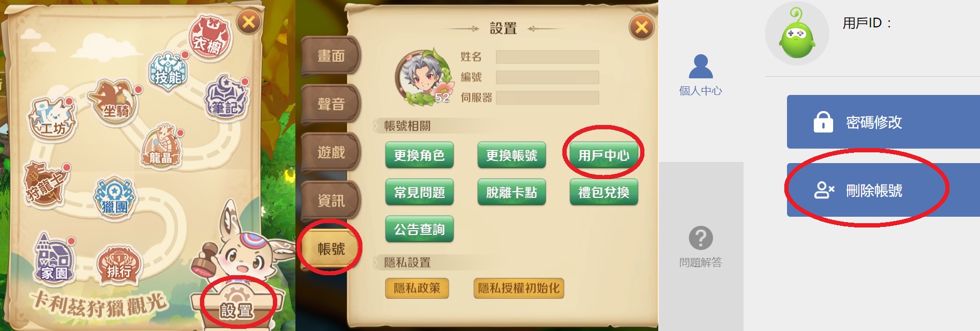The height and width of the screenshot is (331, 980).
Task: Open the 筆記 notes icon
Action: click(x=227, y=99)
